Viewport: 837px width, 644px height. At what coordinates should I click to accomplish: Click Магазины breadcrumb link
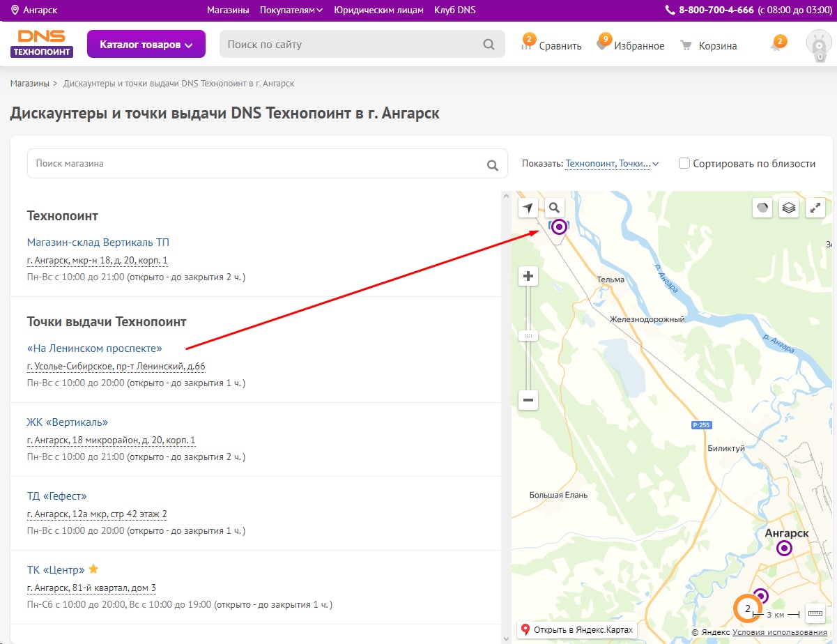(29, 83)
